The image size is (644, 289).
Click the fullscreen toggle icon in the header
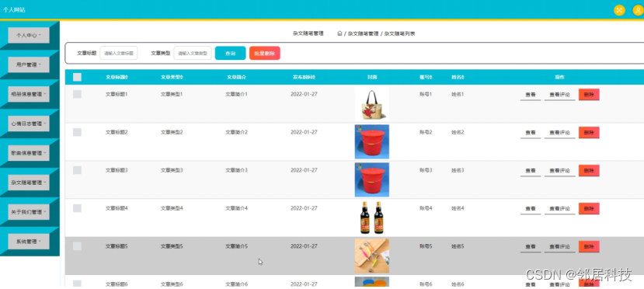pyautogui.click(x=619, y=10)
